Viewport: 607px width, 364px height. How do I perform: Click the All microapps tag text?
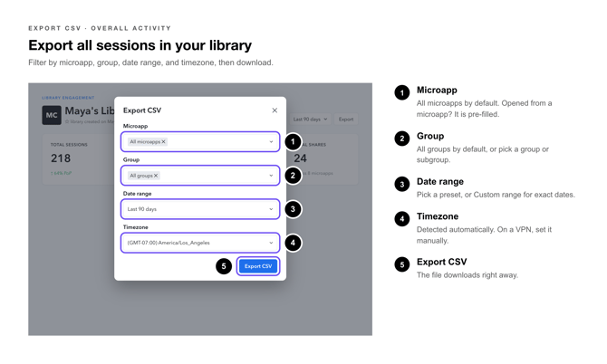(x=145, y=142)
